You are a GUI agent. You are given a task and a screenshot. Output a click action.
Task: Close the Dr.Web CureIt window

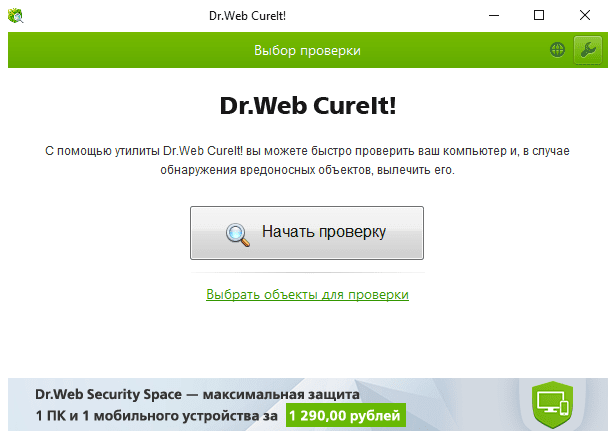click(585, 16)
